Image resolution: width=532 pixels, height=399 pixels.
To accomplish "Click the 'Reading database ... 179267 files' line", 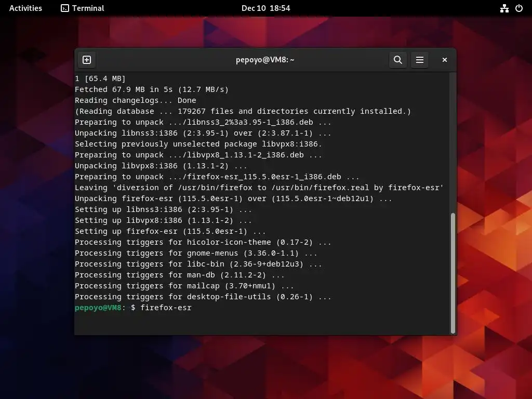I will (243, 111).
